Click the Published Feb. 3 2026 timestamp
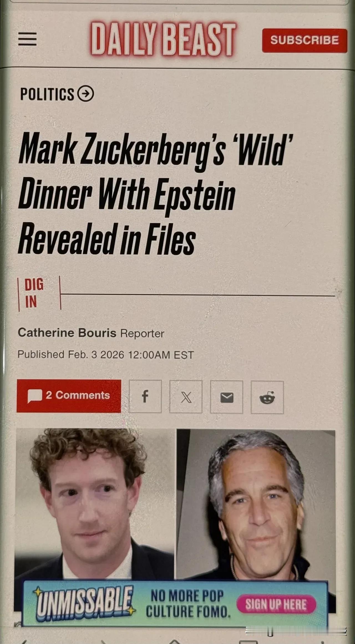 click(105, 355)
